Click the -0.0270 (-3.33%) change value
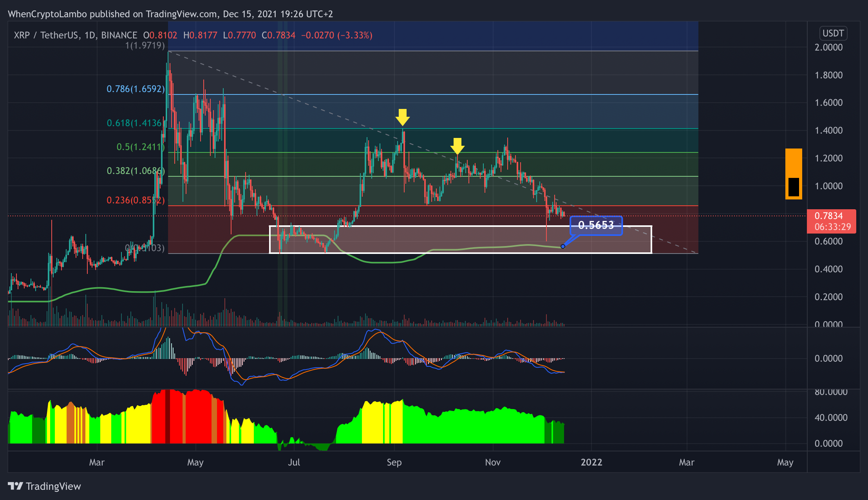The height and width of the screenshot is (500, 868). coord(337,35)
